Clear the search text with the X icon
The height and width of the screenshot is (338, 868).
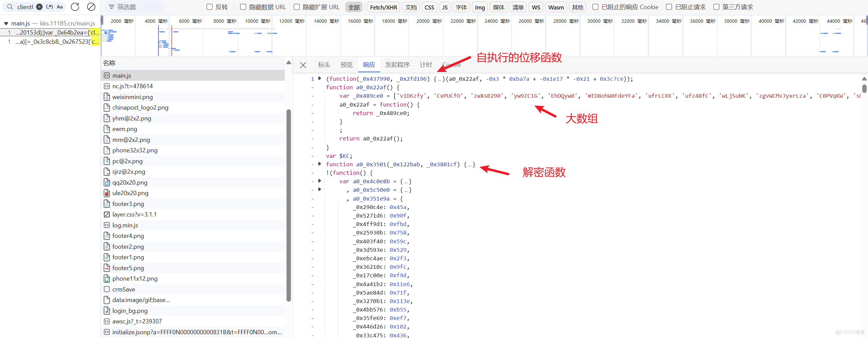(39, 7)
